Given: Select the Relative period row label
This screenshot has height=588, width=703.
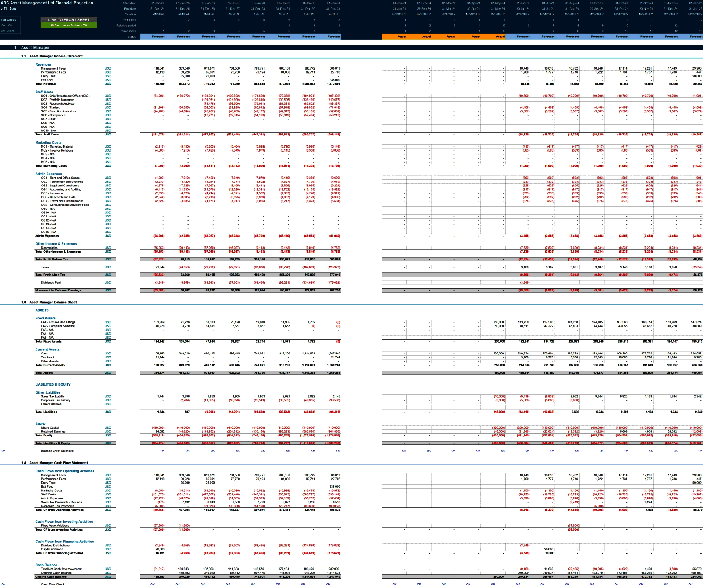Looking at the screenshot, I should (x=126, y=26).
